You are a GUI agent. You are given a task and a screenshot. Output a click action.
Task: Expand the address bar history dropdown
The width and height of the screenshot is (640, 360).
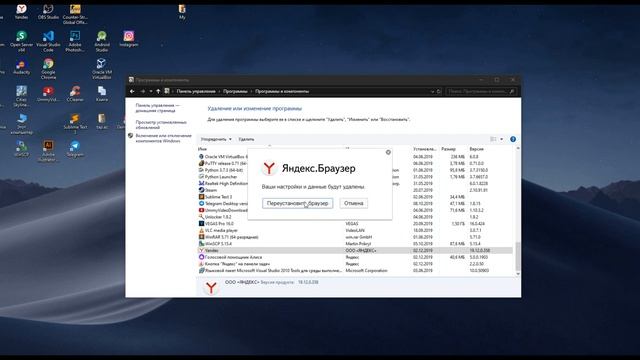[x=433, y=91]
